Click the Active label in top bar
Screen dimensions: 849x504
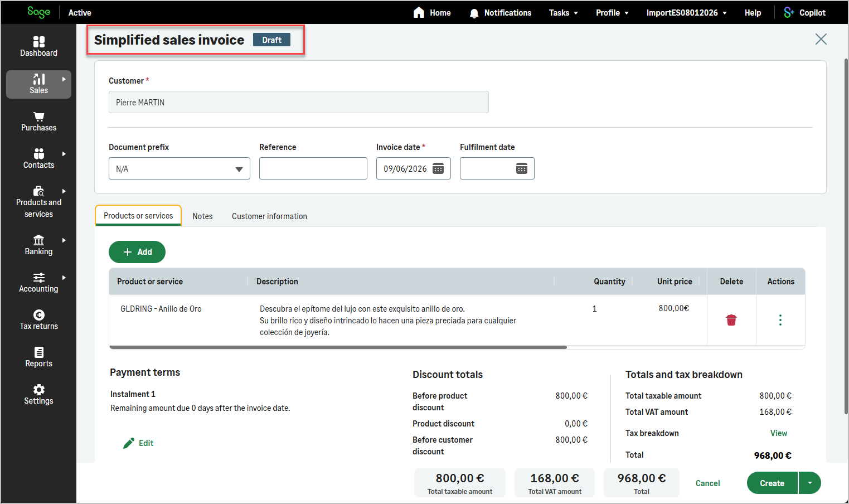80,12
